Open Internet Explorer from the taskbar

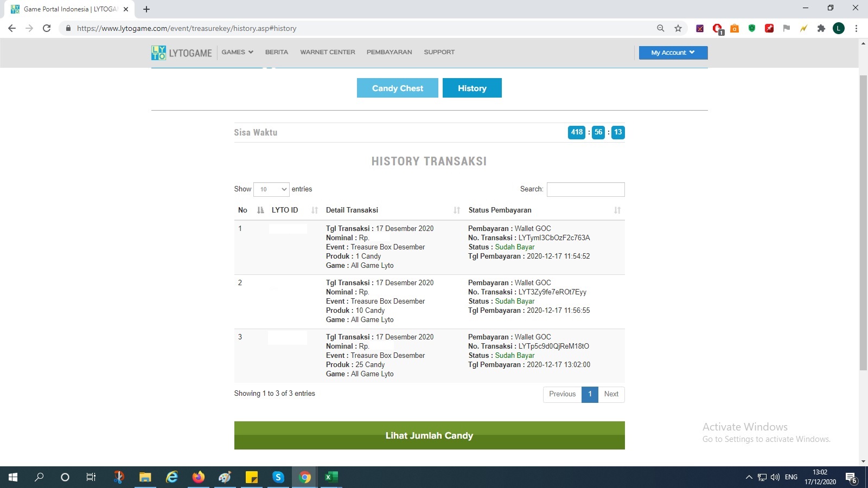pos(172,477)
